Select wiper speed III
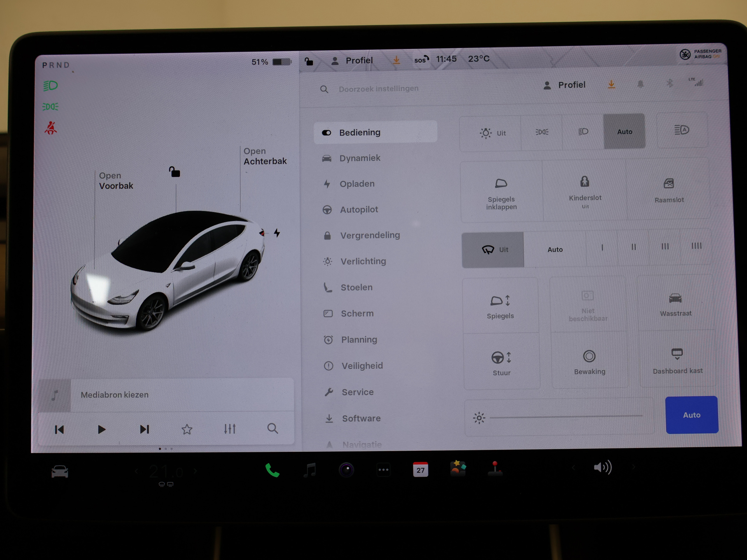The image size is (747, 560). pyautogui.click(x=665, y=246)
